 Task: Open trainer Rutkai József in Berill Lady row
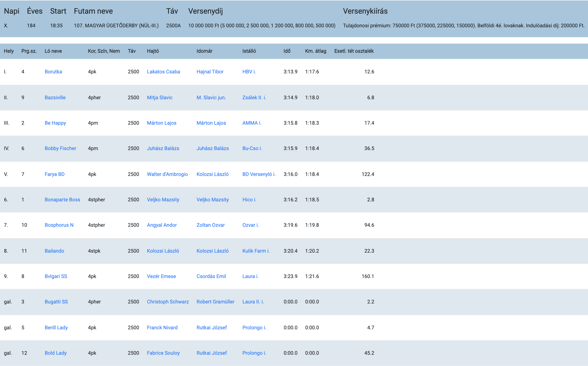pyautogui.click(x=212, y=328)
